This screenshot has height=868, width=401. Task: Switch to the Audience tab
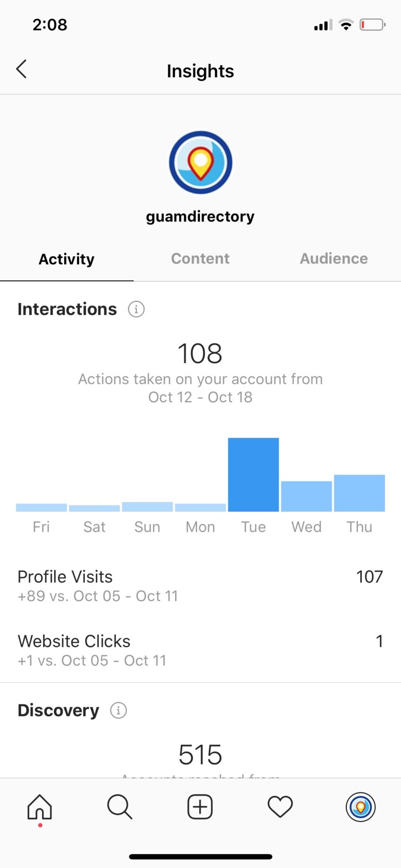[334, 259]
